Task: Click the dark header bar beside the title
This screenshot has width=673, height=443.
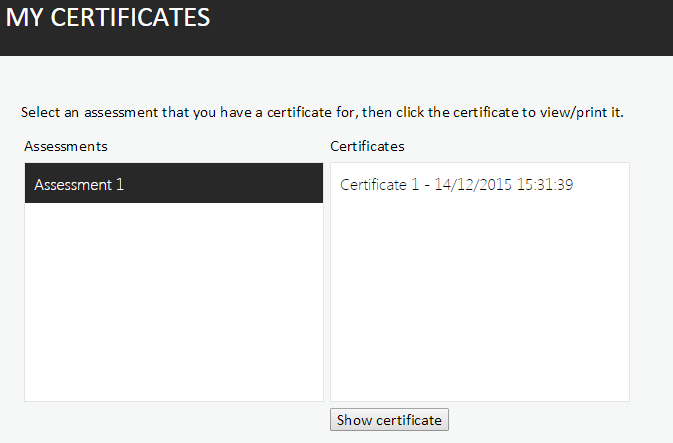Action: click(442, 27)
